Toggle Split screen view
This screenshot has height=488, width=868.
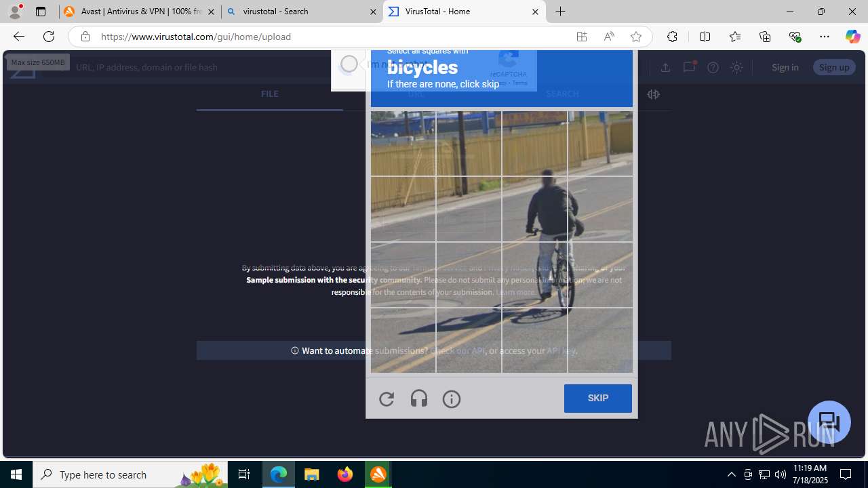pyautogui.click(x=705, y=37)
